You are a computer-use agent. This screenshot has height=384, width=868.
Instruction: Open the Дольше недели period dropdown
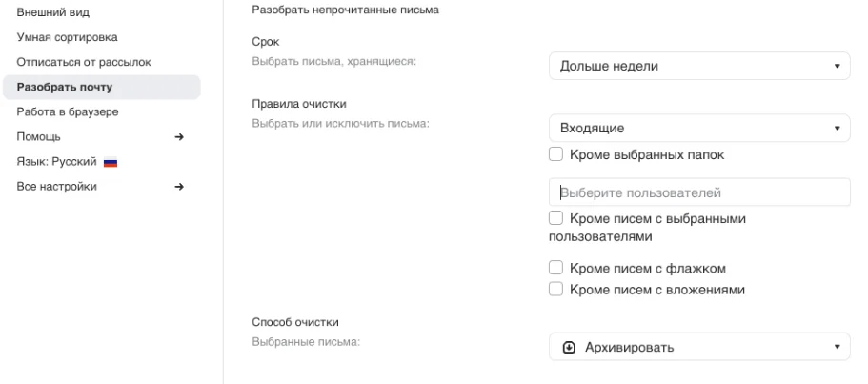click(x=699, y=67)
